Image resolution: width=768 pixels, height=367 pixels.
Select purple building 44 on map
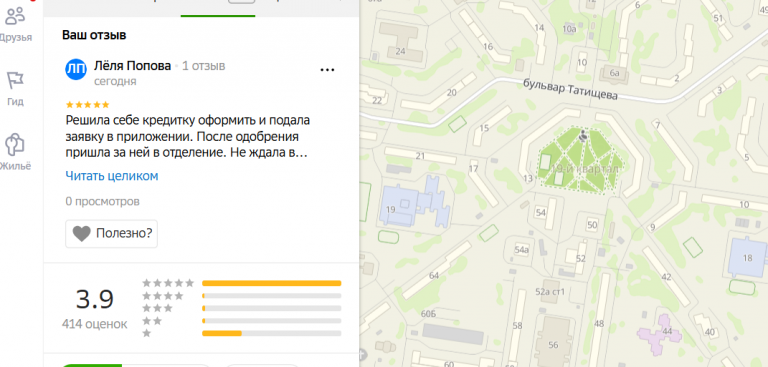(x=659, y=334)
